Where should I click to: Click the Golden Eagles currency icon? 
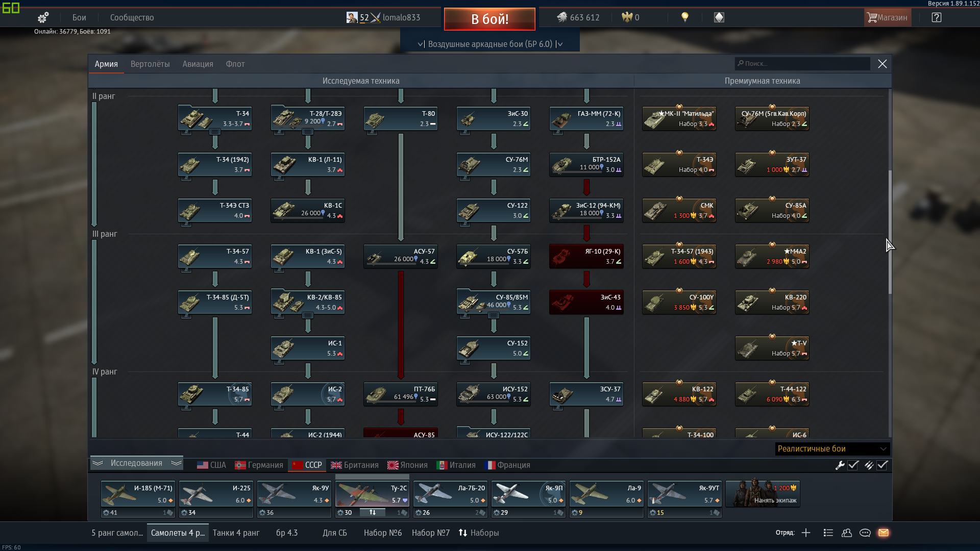coord(627,17)
